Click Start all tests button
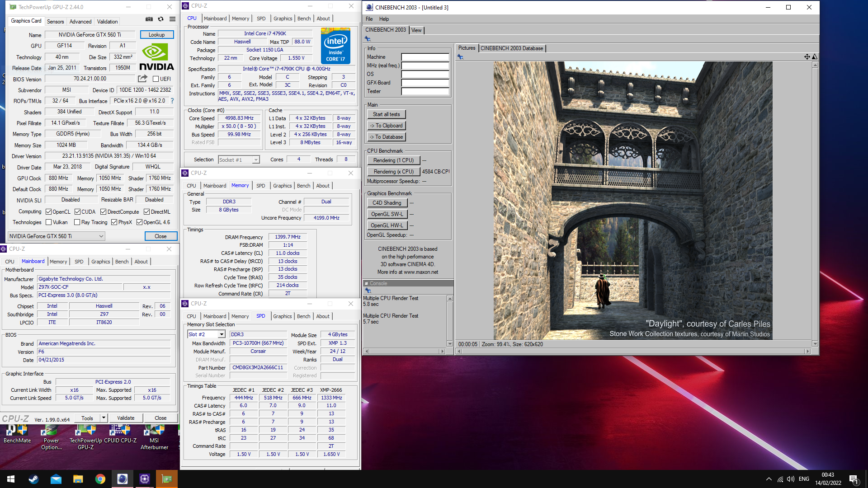Viewport: 868px width, 488px height. [386, 114]
